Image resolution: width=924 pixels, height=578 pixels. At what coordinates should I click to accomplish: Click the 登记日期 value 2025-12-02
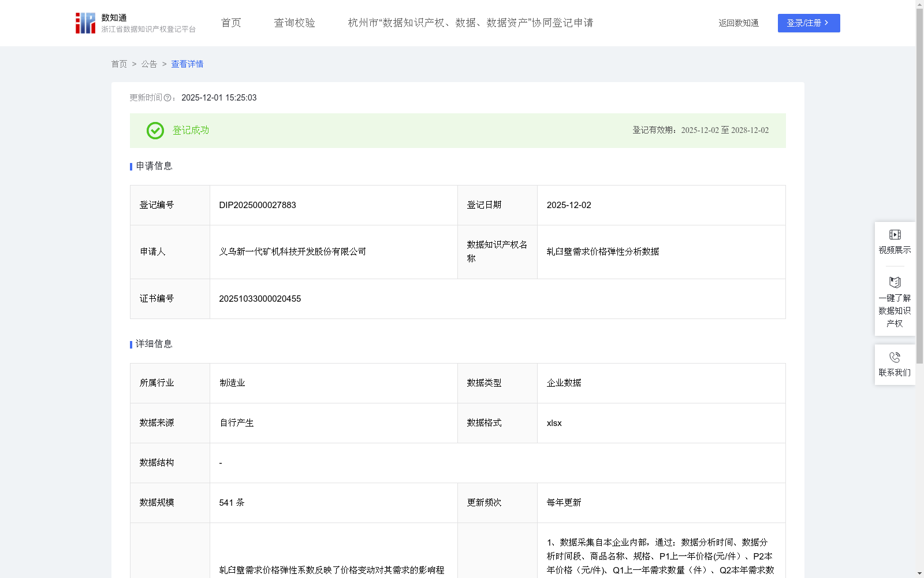click(x=569, y=205)
